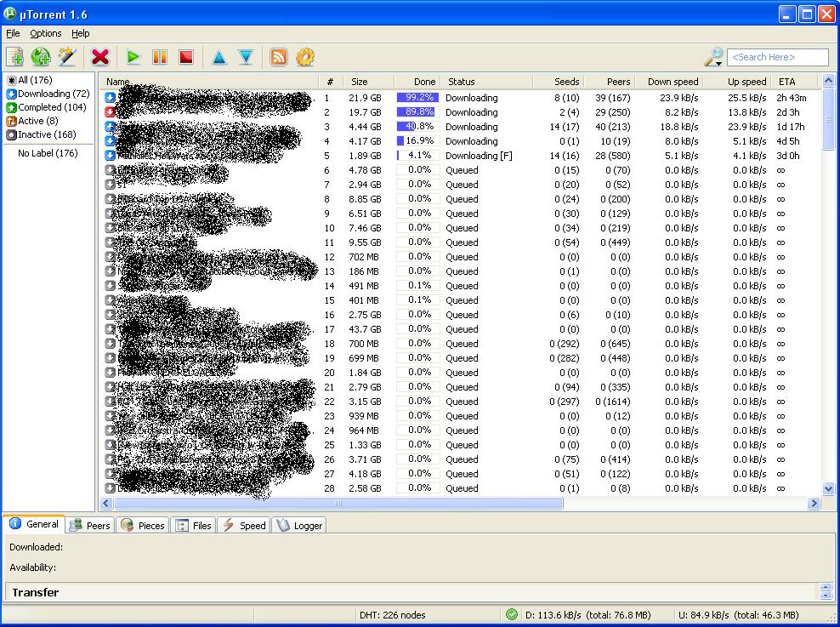Switch to the Pieces tab
The image size is (840, 627).
143,525
